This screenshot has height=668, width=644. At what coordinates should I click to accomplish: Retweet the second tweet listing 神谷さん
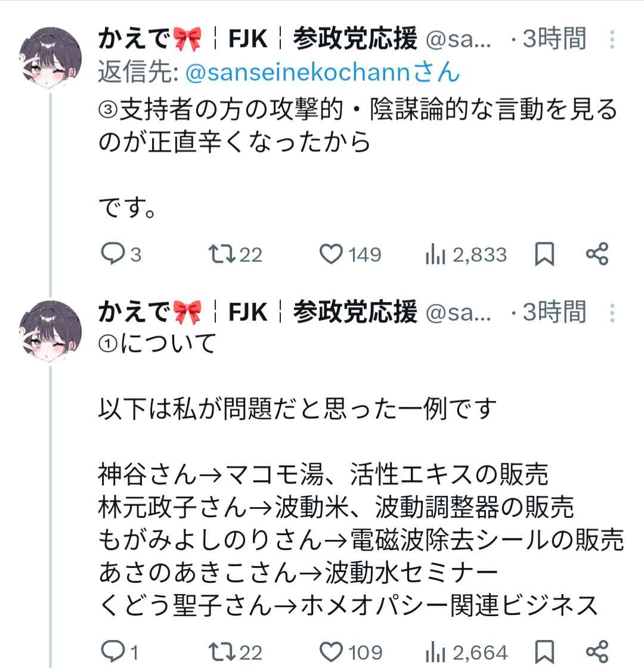(x=223, y=651)
